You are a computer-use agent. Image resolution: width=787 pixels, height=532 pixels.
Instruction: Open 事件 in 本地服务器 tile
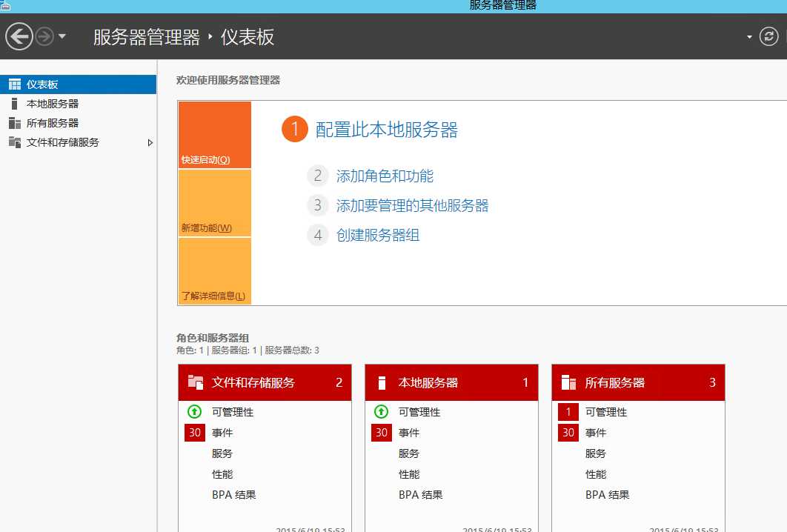(x=408, y=433)
